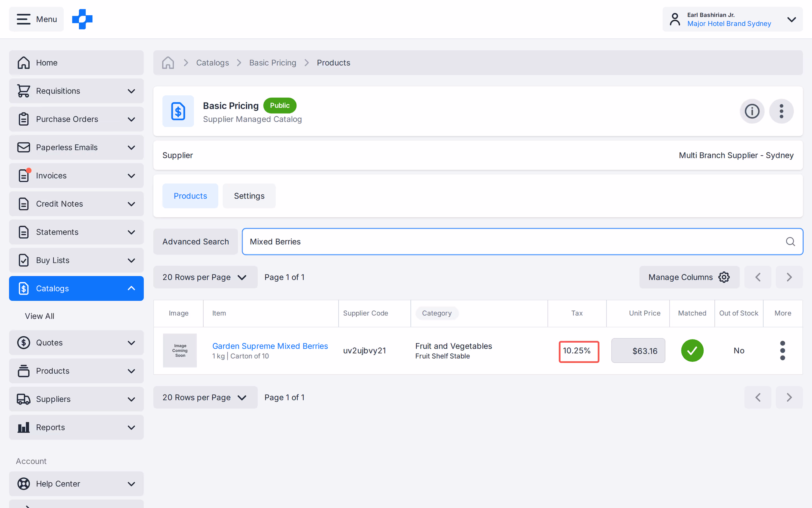The height and width of the screenshot is (508, 812).
Task: Expand the Paperless Emails sidebar section
Action: point(76,147)
